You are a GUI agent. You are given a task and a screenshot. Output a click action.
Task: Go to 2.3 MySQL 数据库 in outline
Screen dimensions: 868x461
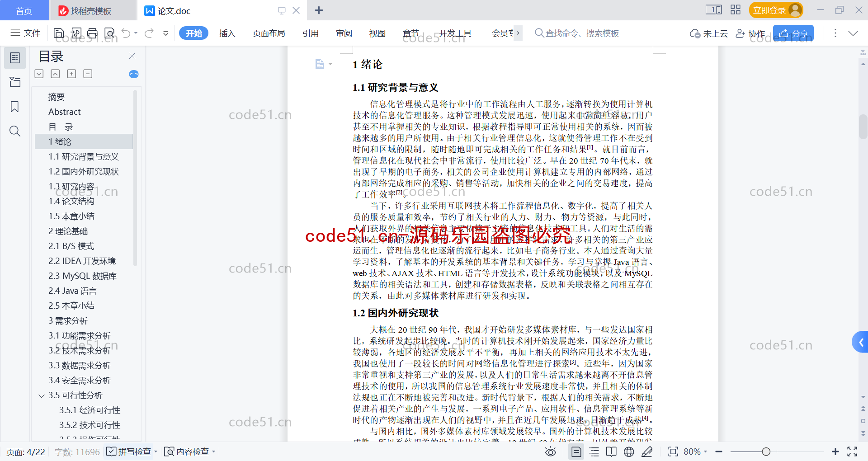(83, 276)
